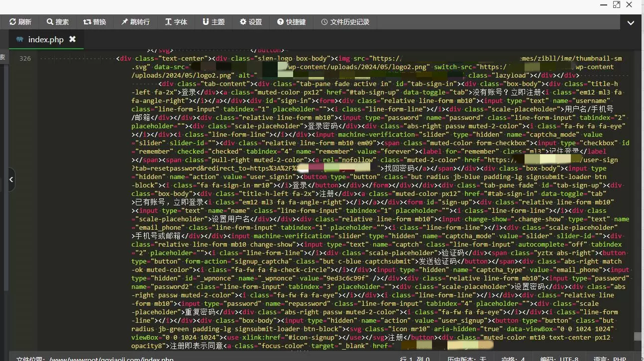Collapse the toolbar with the chevron arrow
The image size is (644, 361).
[631, 23]
